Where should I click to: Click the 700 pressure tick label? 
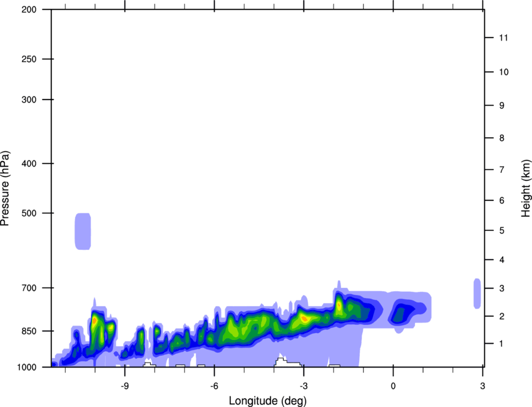click(29, 288)
